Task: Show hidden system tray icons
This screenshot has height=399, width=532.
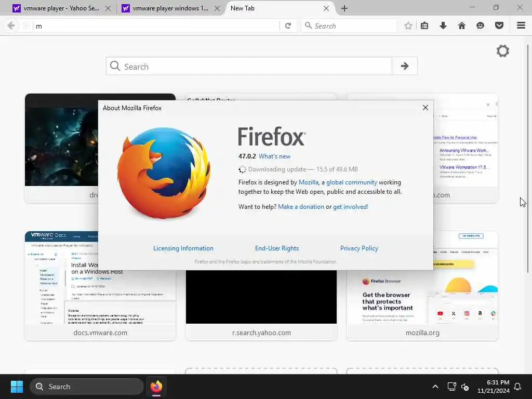Action: (x=435, y=387)
